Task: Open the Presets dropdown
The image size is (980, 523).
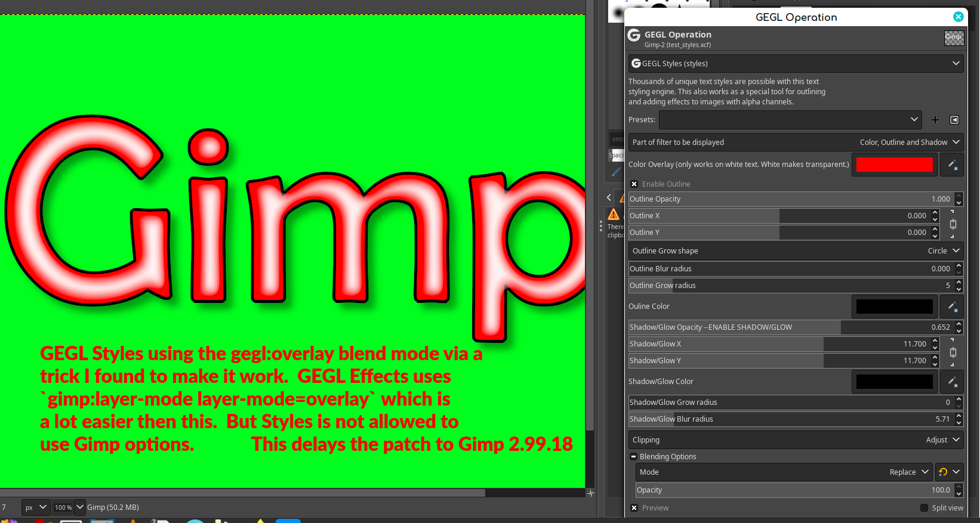Action: tap(790, 120)
